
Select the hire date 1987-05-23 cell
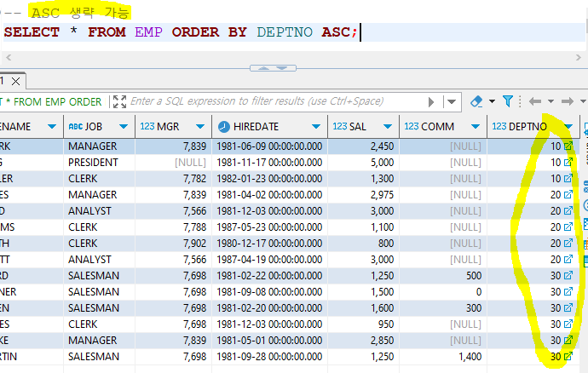(269, 227)
